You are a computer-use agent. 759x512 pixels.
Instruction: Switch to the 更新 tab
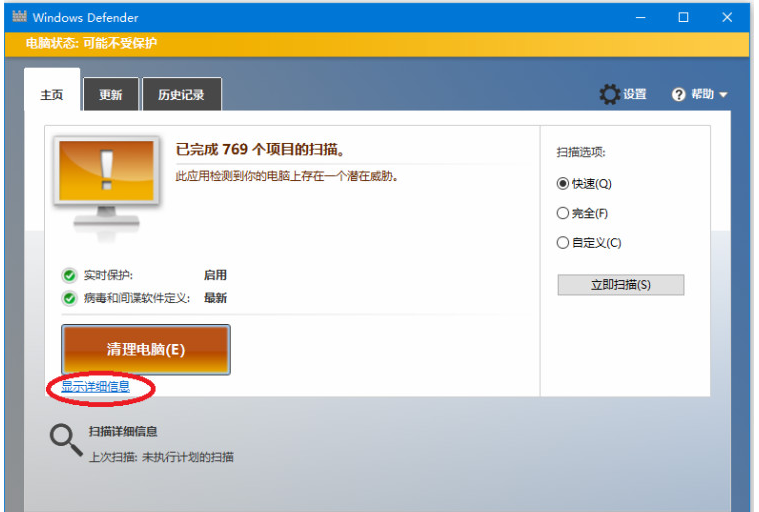click(x=111, y=94)
